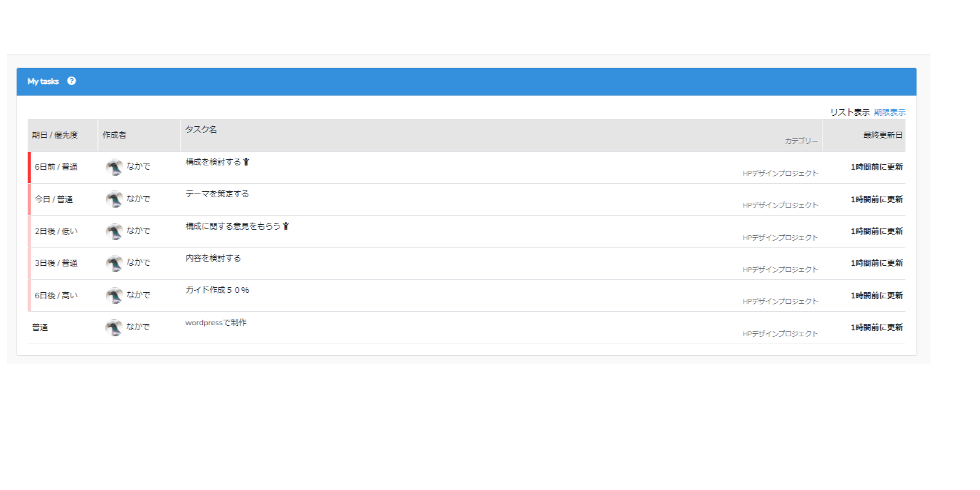This screenshot has width=980, height=490.
Task: Open task 構成を検討する
Action: coord(213,162)
